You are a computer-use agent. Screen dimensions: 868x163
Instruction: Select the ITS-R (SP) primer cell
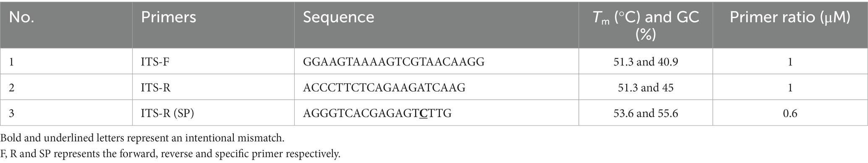point(167,113)
